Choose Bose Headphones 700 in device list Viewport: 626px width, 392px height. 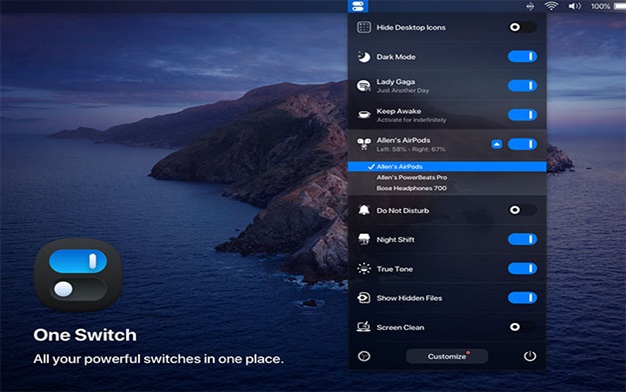[411, 188]
